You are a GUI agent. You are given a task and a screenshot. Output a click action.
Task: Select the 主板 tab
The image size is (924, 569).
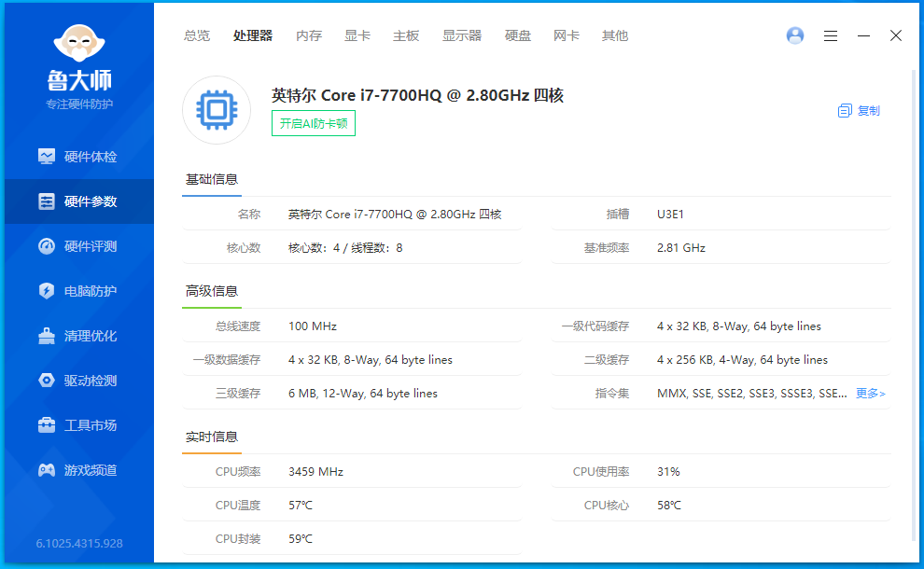[x=406, y=35]
